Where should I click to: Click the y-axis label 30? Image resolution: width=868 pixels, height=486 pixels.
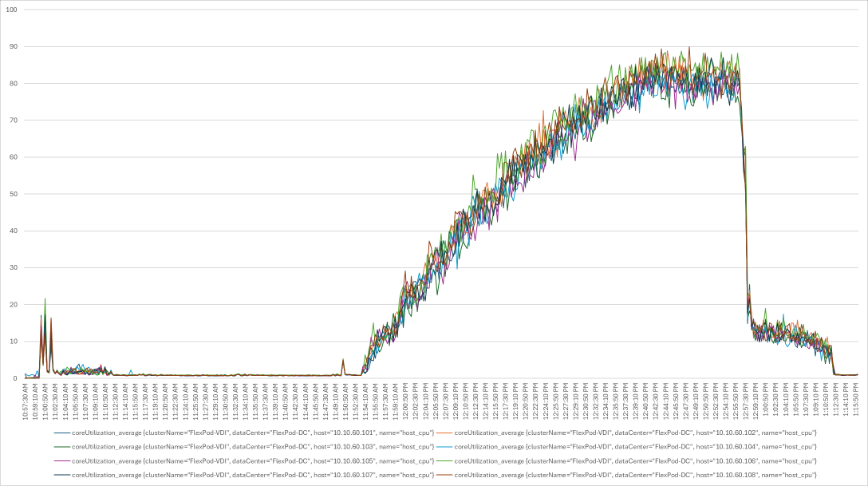click(14, 267)
